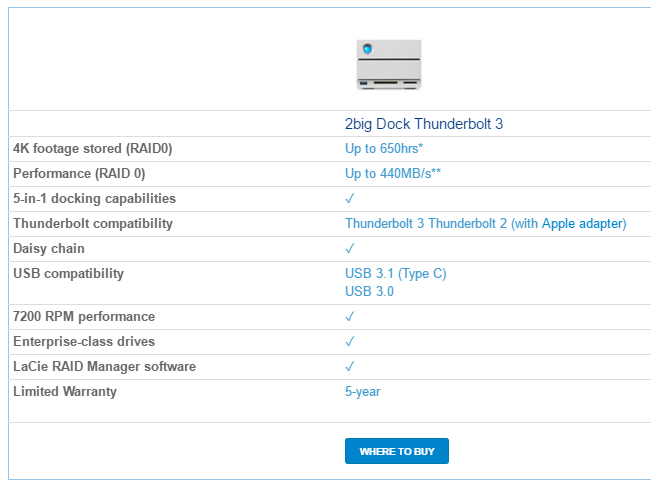Select the 'Up to 440MB/s**' value
651x486 pixels.
click(393, 173)
